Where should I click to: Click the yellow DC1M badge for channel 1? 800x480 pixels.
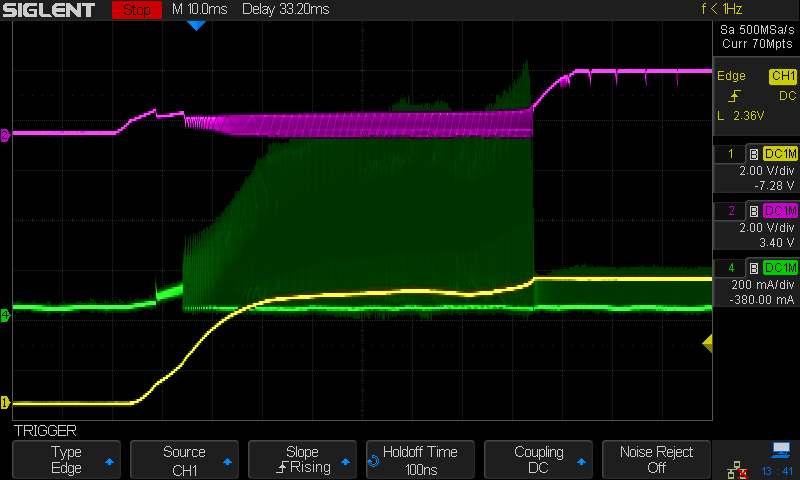pyautogui.click(x=780, y=154)
